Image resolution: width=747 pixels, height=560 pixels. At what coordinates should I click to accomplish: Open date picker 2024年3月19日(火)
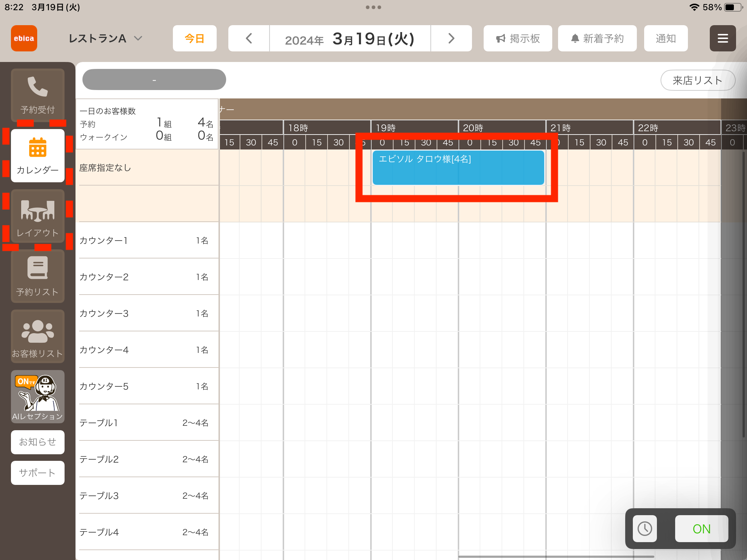point(350,38)
